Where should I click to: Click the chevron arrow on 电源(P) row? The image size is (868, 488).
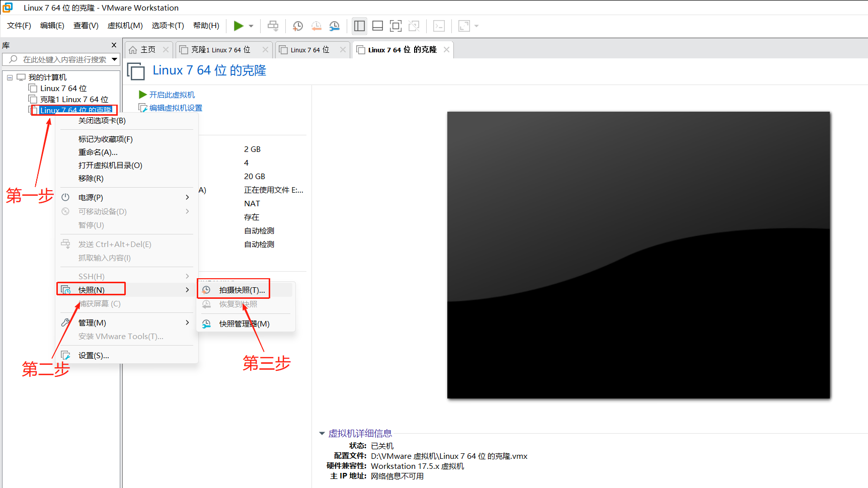click(x=187, y=197)
